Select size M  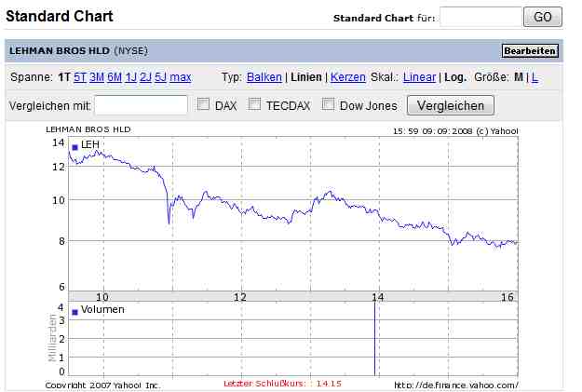tap(519, 77)
